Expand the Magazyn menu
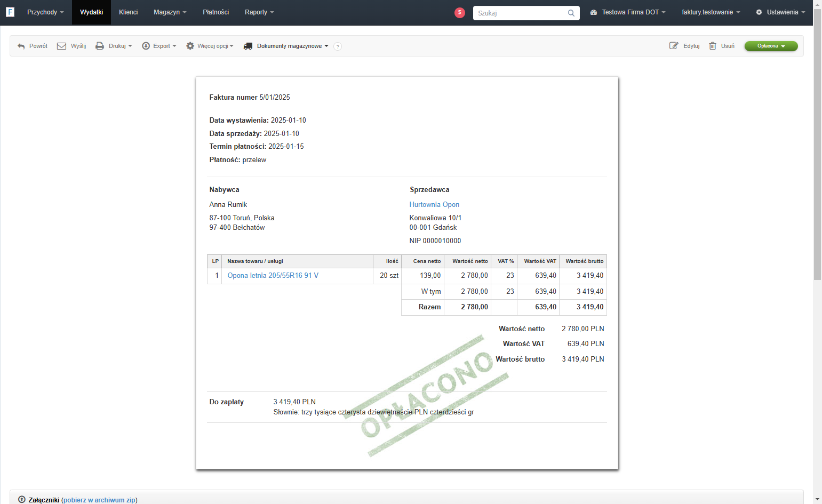 click(x=170, y=12)
